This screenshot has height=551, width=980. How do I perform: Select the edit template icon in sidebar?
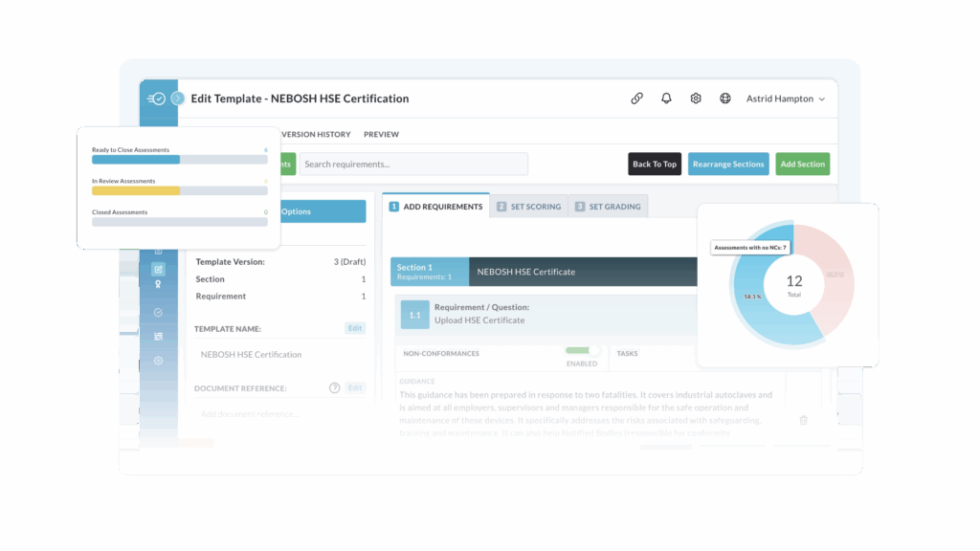click(x=158, y=270)
